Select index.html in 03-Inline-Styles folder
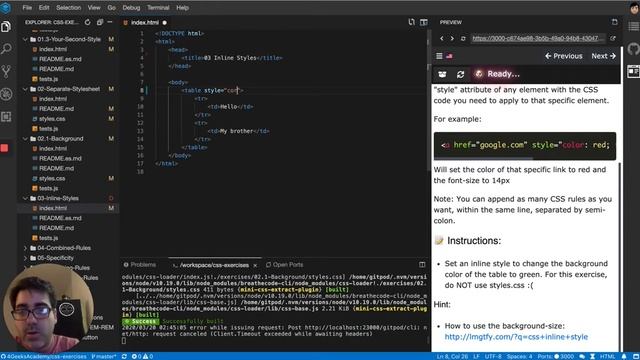This screenshot has width=640, height=360. (53, 208)
